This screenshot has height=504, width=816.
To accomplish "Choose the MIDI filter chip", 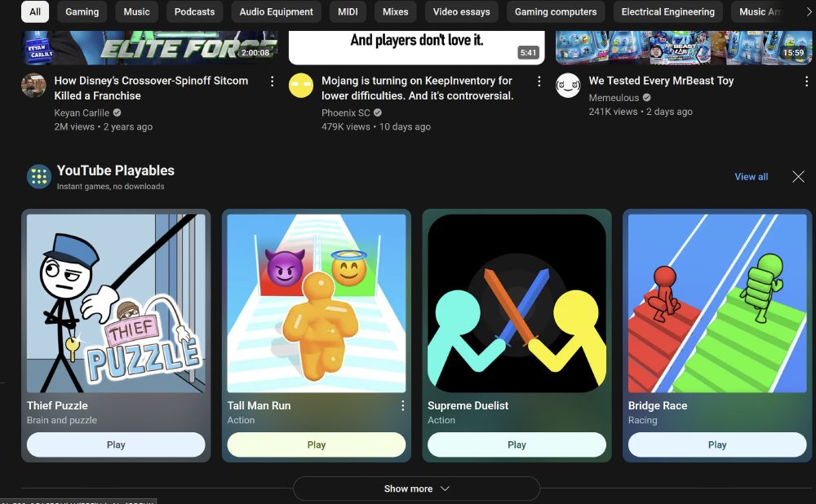I will [x=348, y=12].
